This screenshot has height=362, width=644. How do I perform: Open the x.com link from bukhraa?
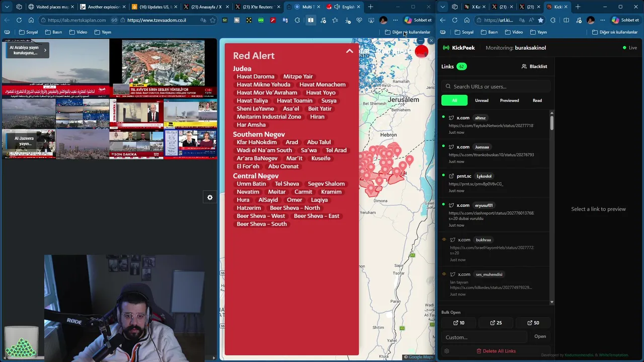pos(493,249)
